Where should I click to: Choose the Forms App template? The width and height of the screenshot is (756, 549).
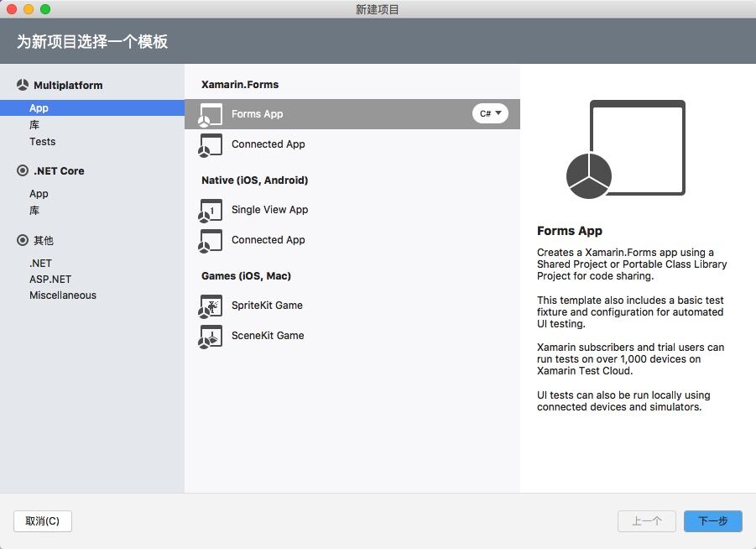tap(352, 114)
